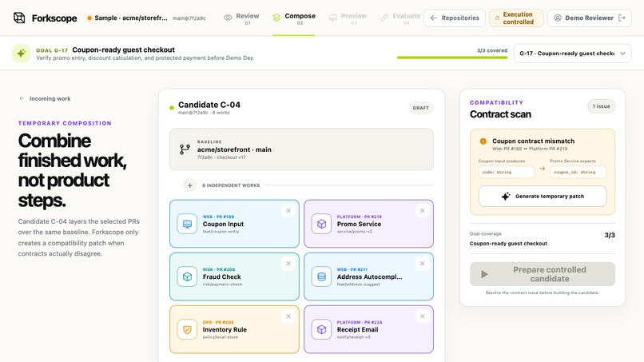
Task: Click the 3/3 covered progress bar
Action: [x=451, y=58]
